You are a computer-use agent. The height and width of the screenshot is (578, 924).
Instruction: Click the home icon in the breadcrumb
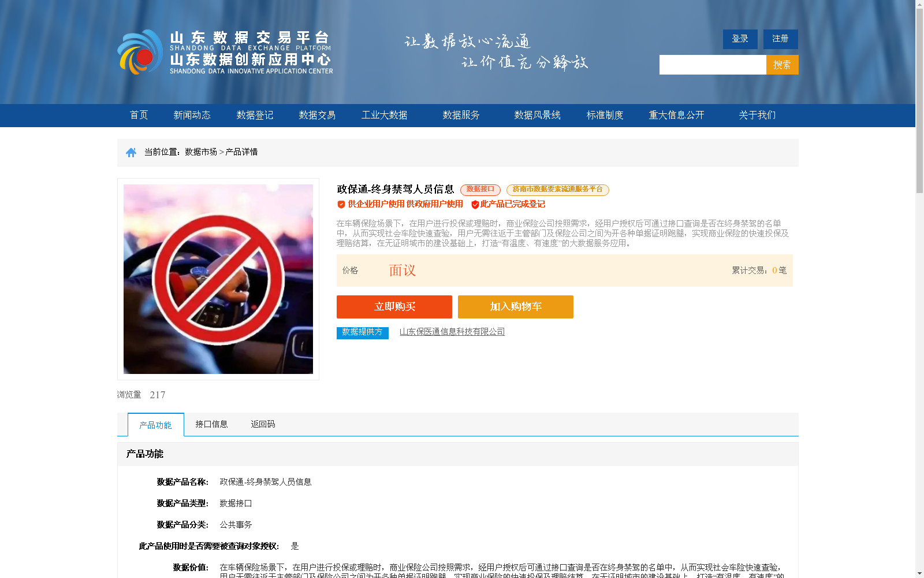point(131,152)
